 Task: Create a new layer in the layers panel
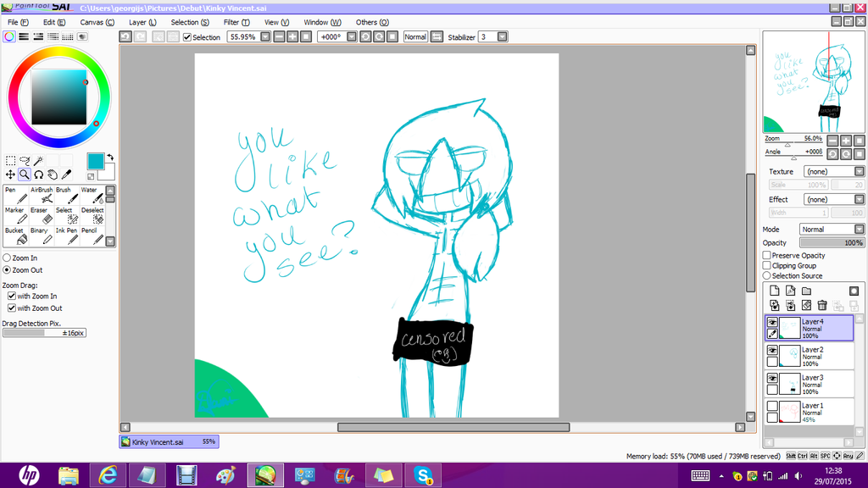coord(775,291)
